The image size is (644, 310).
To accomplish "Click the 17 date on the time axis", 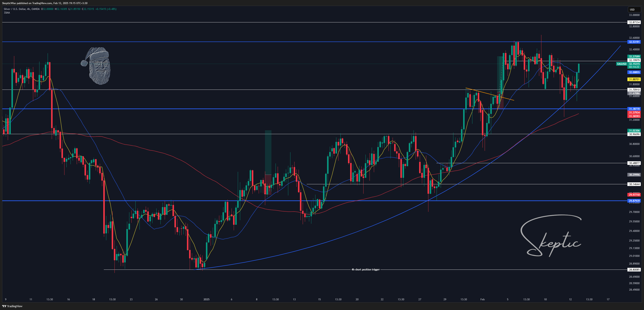I will (608, 299).
